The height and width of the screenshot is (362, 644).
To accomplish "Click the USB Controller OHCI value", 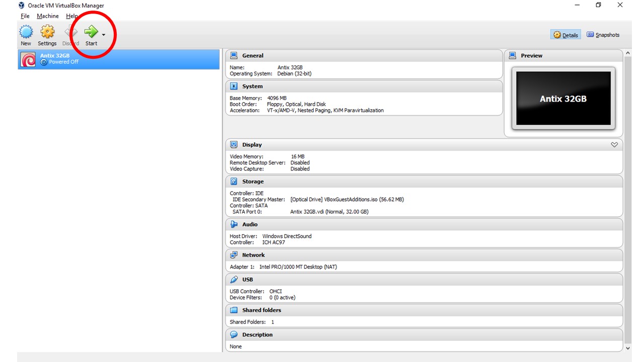I will [276, 292].
